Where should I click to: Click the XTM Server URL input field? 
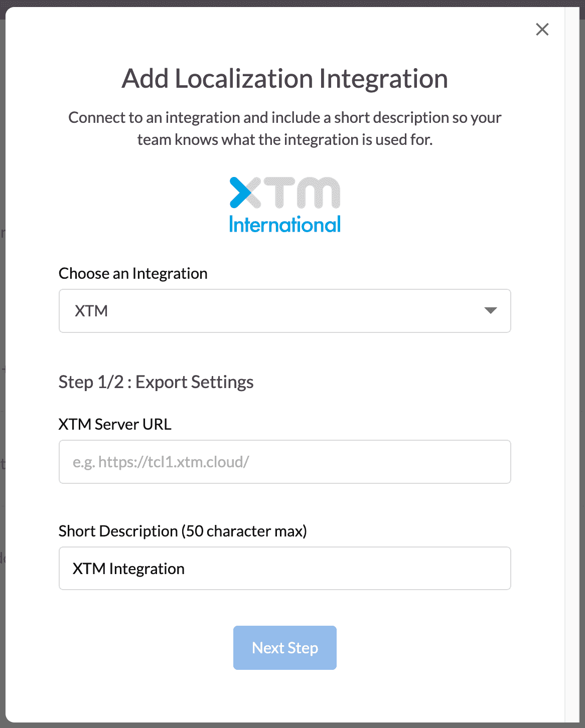pyautogui.click(x=285, y=462)
